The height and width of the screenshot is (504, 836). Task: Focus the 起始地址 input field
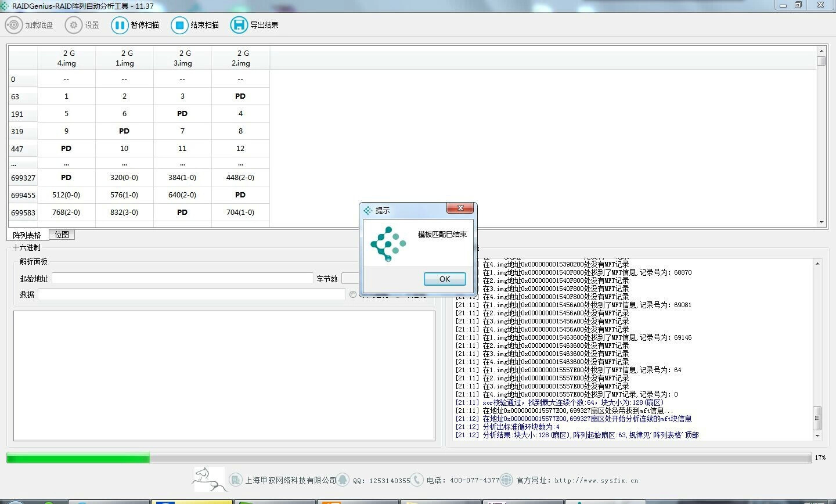point(182,279)
